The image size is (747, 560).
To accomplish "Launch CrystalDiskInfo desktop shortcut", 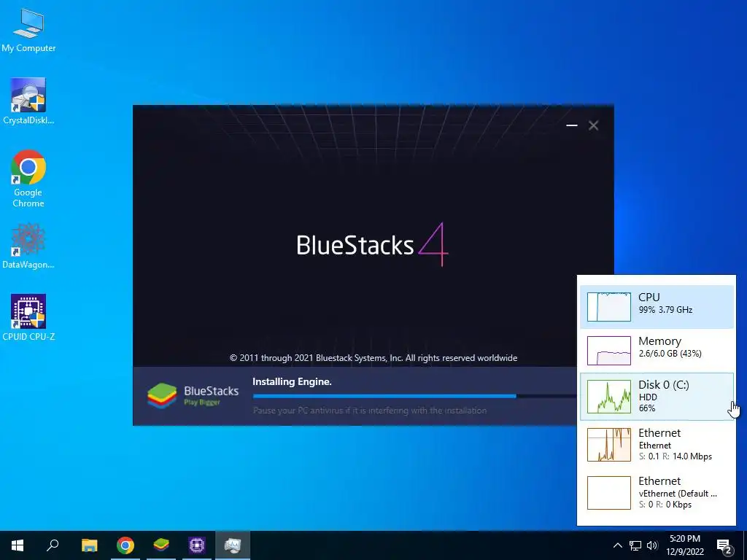I will coord(28,101).
